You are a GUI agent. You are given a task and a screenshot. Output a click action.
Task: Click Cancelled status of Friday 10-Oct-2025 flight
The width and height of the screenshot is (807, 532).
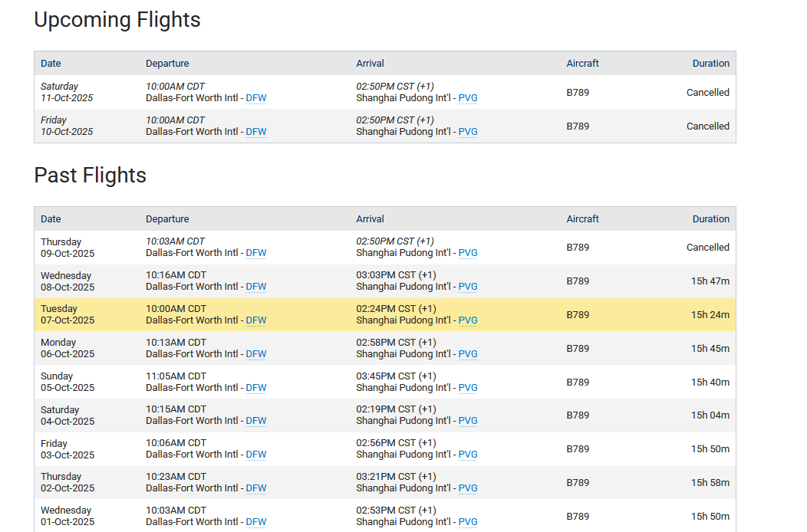tap(707, 126)
